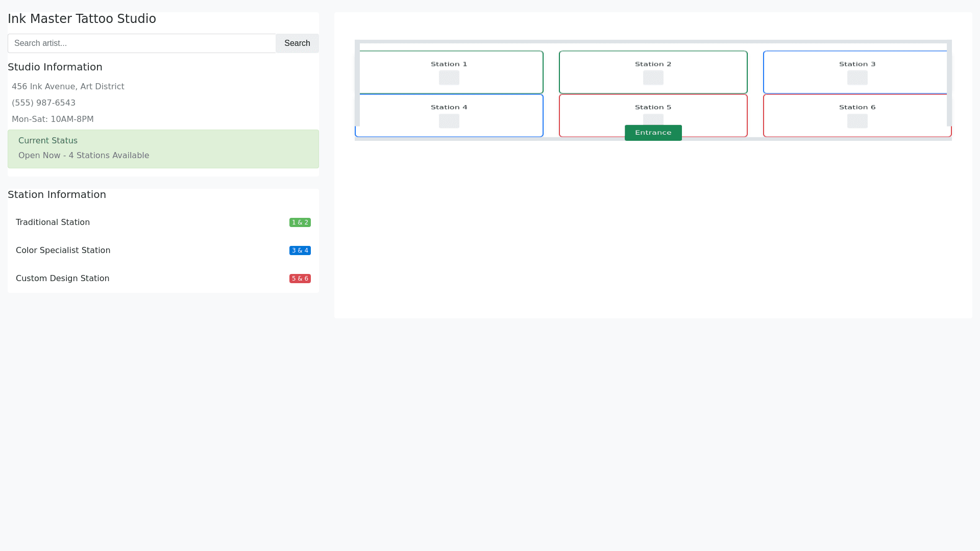Click the green Entrance marker

pyautogui.click(x=653, y=133)
